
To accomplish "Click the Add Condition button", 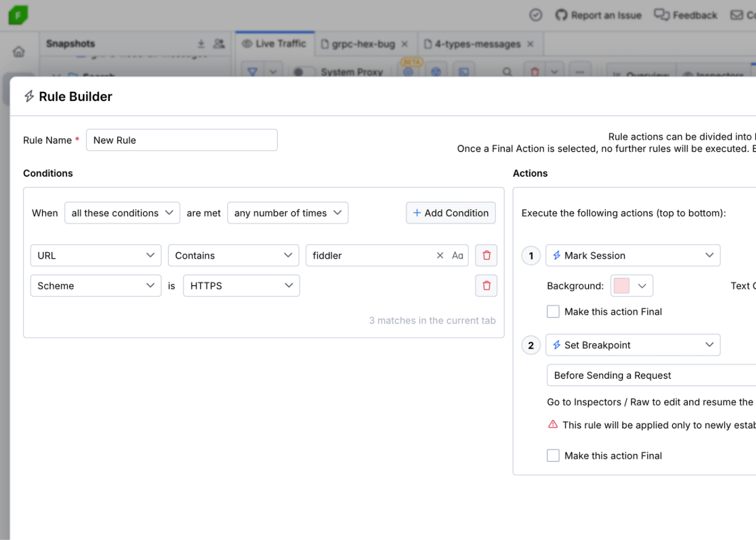I will (x=450, y=213).
